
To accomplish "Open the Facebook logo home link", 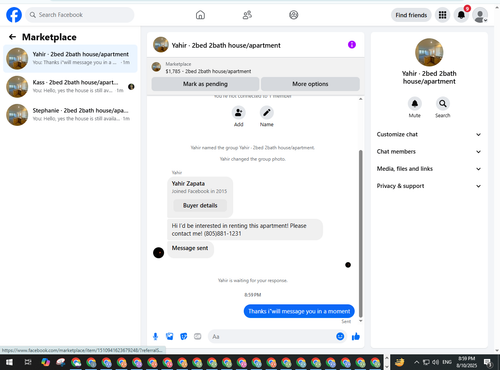I will pyautogui.click(x=14, y=15).
